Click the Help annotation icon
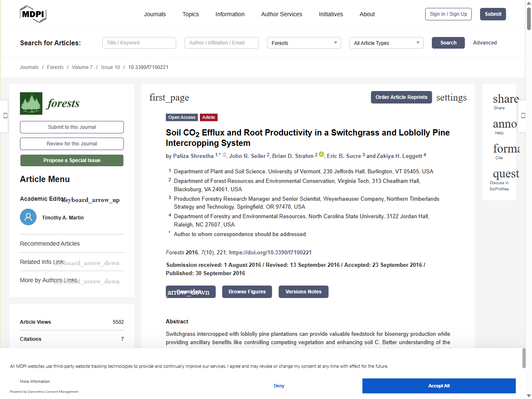532x399 pixels. (x=505, y=124)
